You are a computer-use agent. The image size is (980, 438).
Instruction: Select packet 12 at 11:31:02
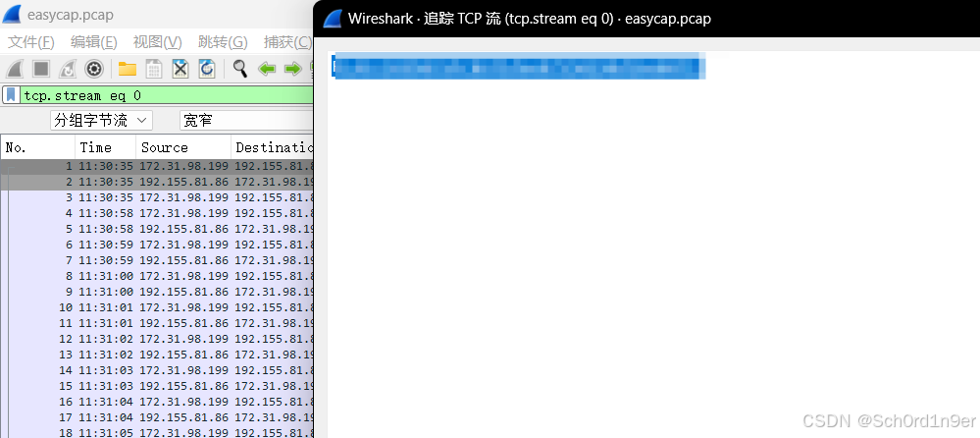pos(157,339)
